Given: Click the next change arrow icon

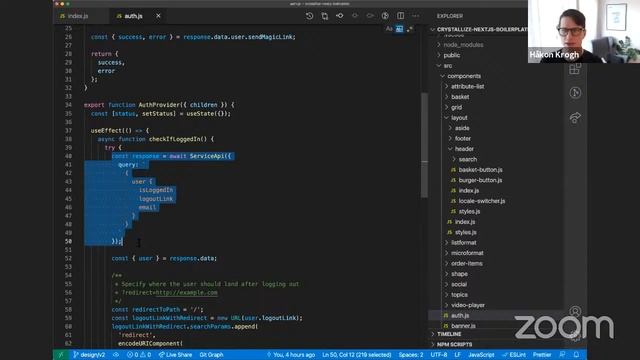Looking at the screenshot, I should (370, 16).
